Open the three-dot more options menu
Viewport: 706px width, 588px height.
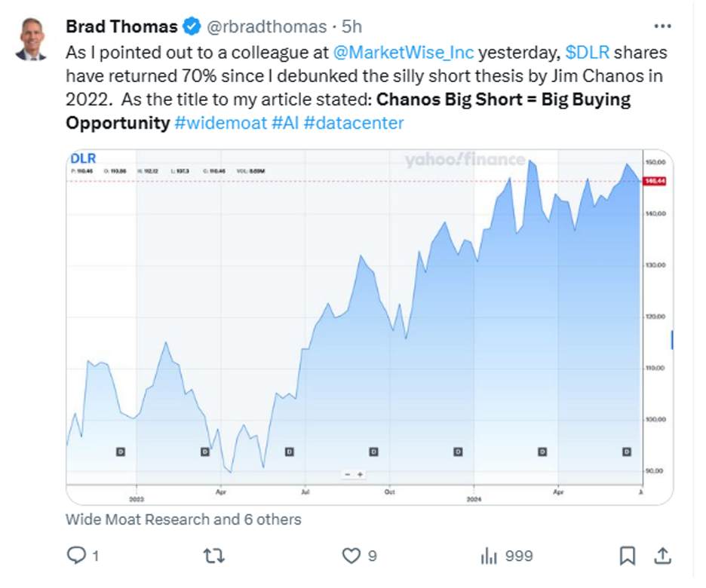pyautogui.click(x=662, y=26)
